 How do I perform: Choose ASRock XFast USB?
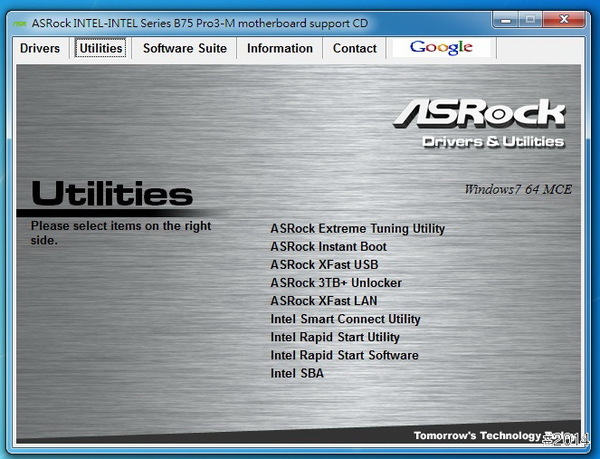coord(324,265)
